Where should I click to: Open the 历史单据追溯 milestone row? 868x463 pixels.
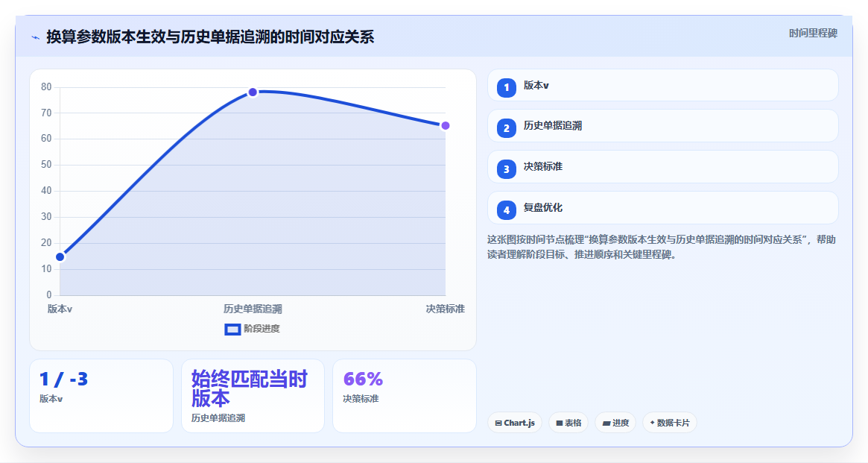tap(662, 126)
